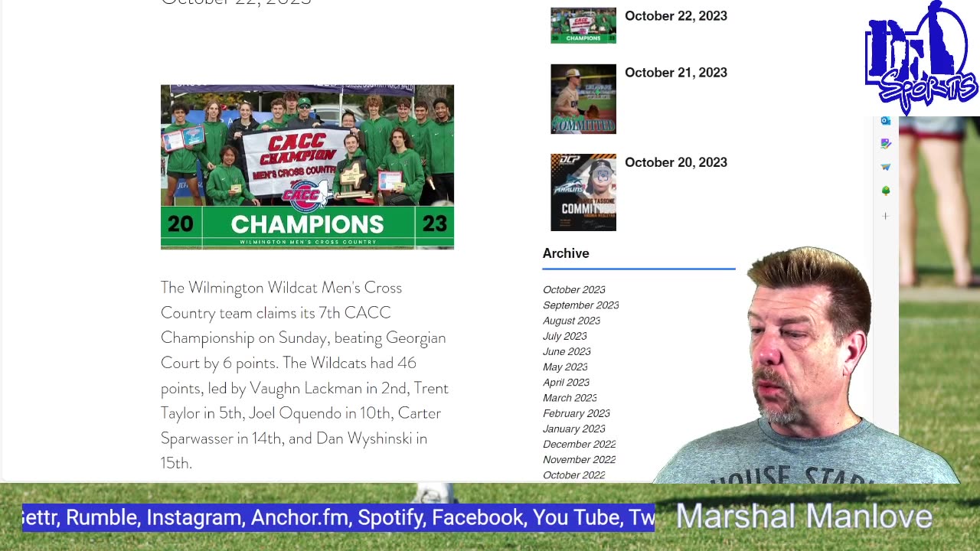Open the June 2023 archive
The height and width of the screenshot is (551, 980).
pos(567,351)
